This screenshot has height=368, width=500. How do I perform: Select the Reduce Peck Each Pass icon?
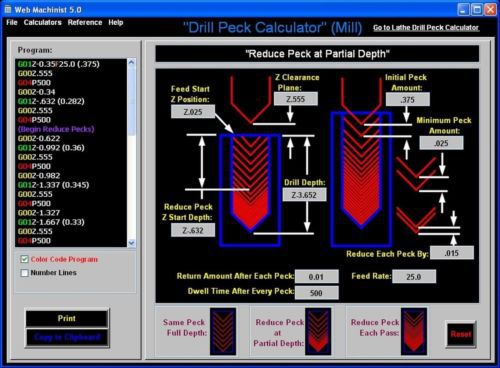(x=414, y=331)
